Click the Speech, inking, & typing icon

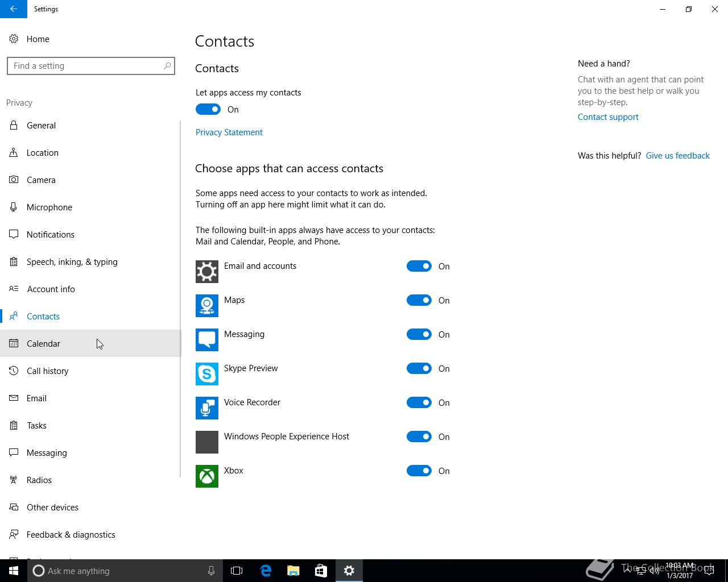pyautogui.click(x=14, y=262)
